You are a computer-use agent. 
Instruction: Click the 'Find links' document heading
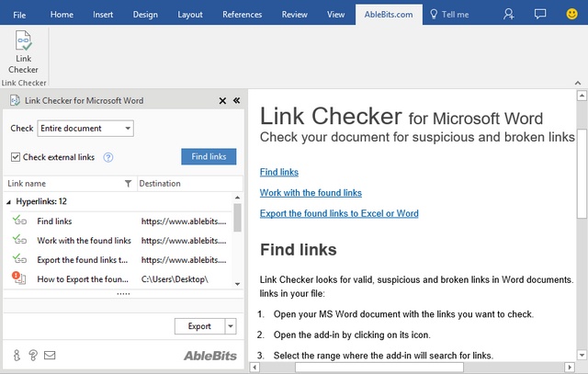pyautogui.click(x=299, y=249)
